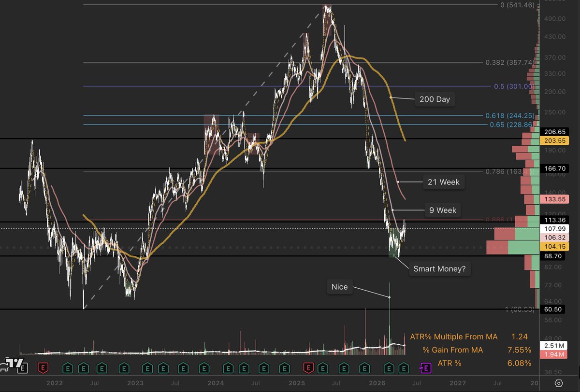
Task: Click the red 1.94 M volume label
Action: point(554,355)
